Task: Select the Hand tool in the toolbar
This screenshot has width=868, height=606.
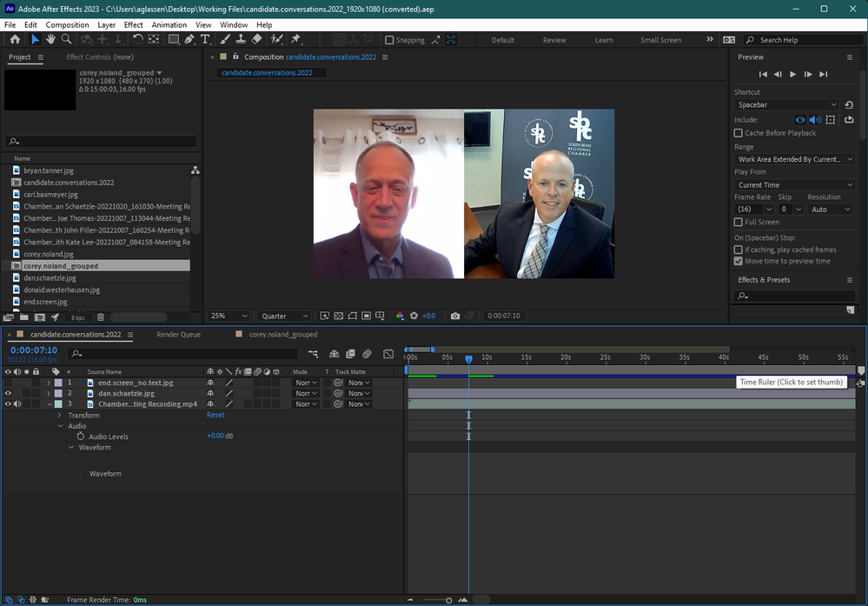Action: pyautogui.click(x=51, y=40)
